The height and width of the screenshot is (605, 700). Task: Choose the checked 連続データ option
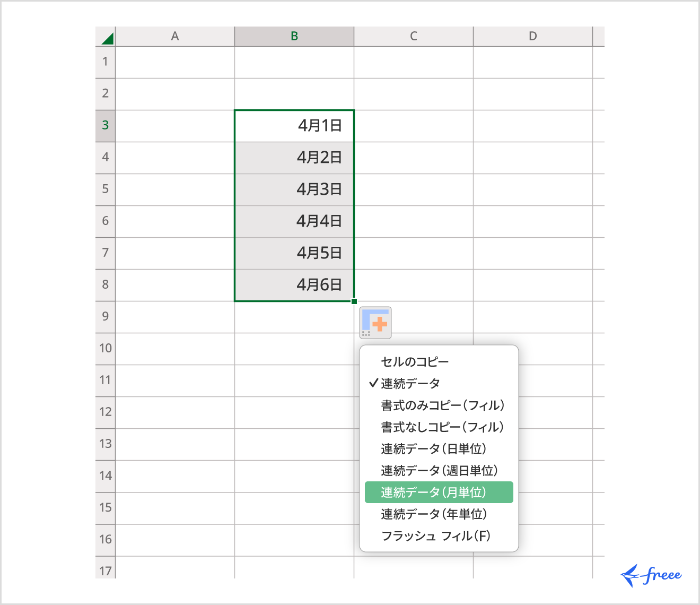pos(415,383)
